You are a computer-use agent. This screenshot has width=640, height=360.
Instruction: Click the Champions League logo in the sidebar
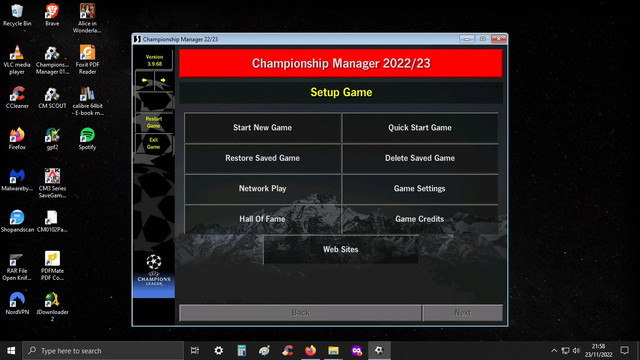tap(154, 270)
